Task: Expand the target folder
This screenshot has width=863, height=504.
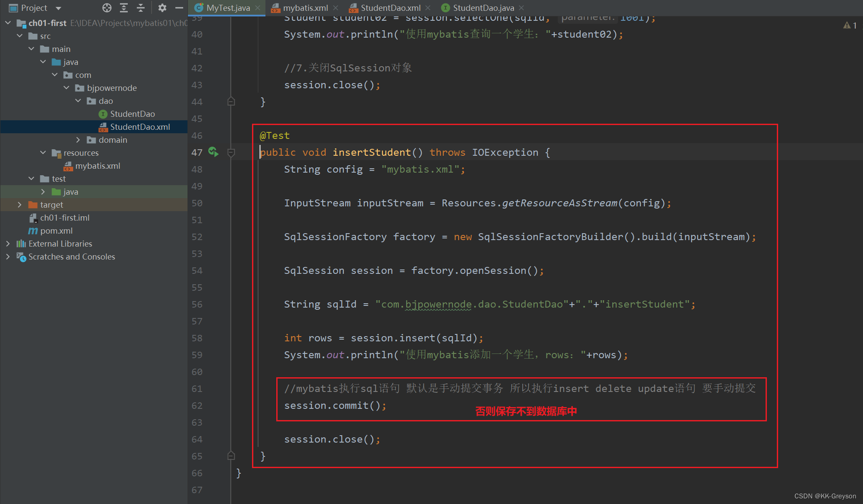Action: tap(19, 205)
